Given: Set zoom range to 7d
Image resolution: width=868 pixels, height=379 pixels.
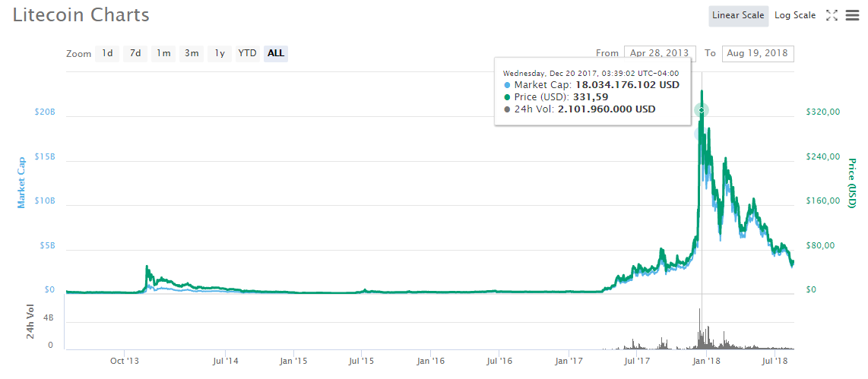Looking at the screenshot, I should (x=135, y=53).
